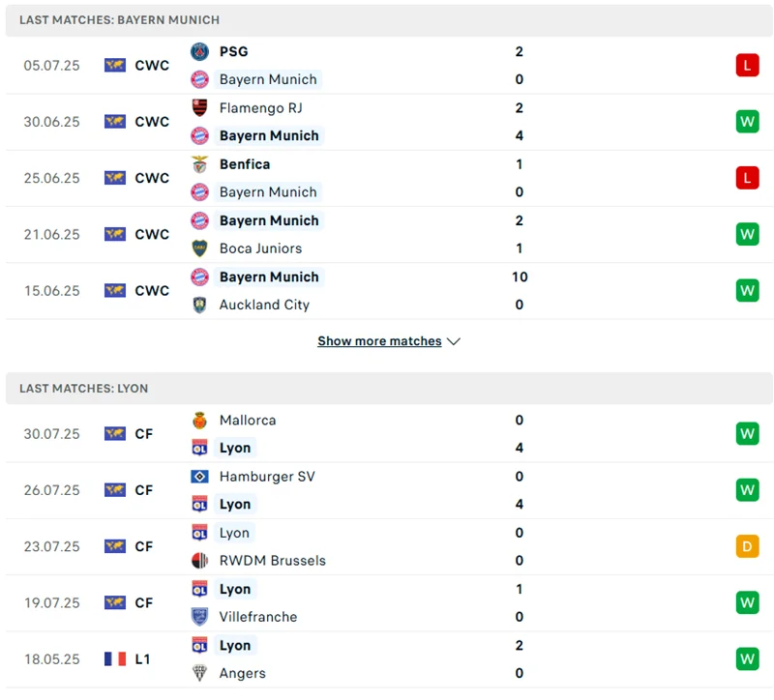
Task: Click the Hamburger SV crest icon
Action: click(199, 477)
